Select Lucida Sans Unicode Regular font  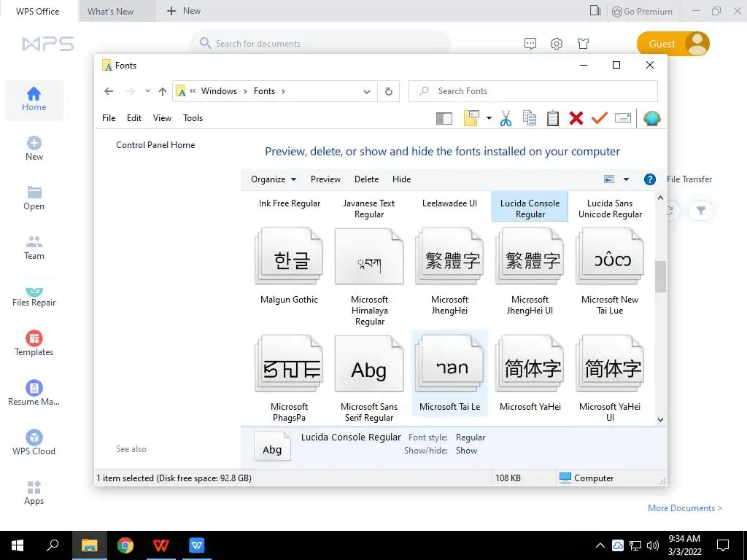tap(610, 209)
